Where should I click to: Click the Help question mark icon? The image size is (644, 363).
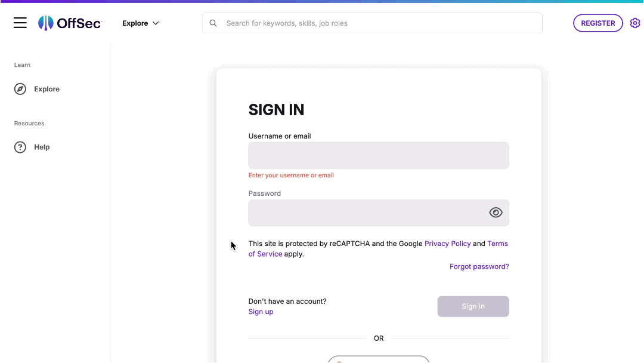[20, 147]
